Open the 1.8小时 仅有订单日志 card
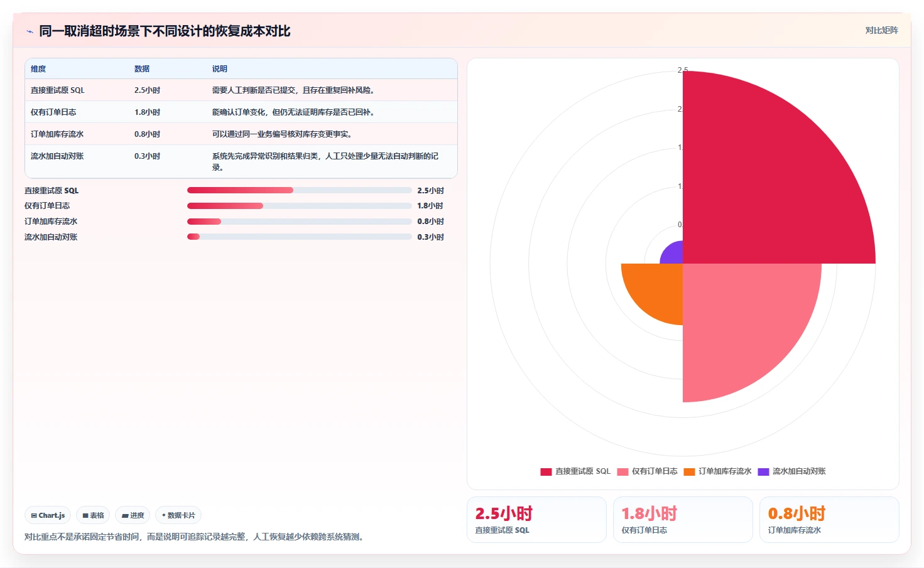 click(683, 520)
